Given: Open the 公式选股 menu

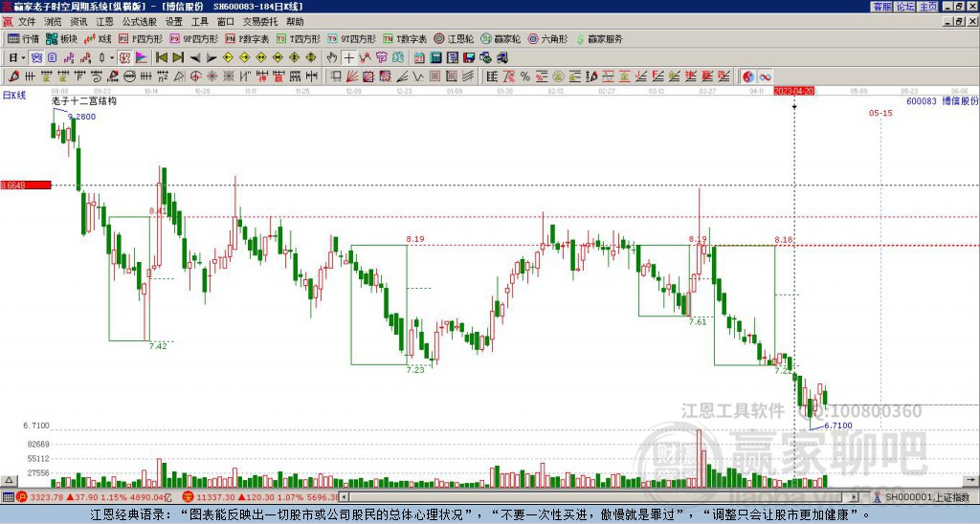Looking at the screenshot, I should pyautogui.click(x=140, y=22).
